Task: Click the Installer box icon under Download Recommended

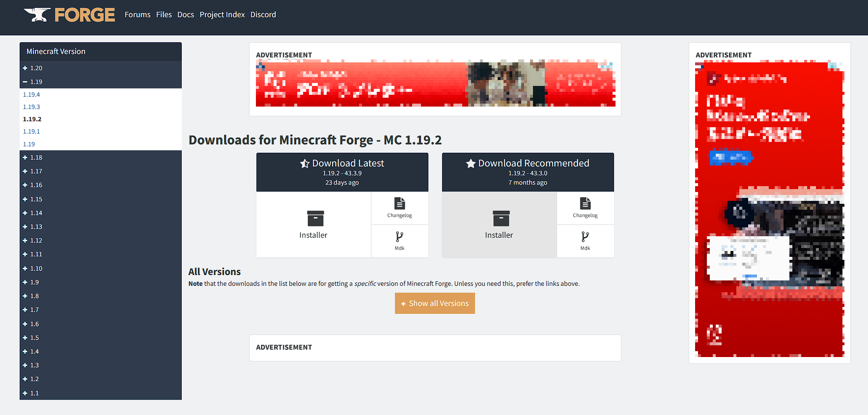Action: [501, 219]
